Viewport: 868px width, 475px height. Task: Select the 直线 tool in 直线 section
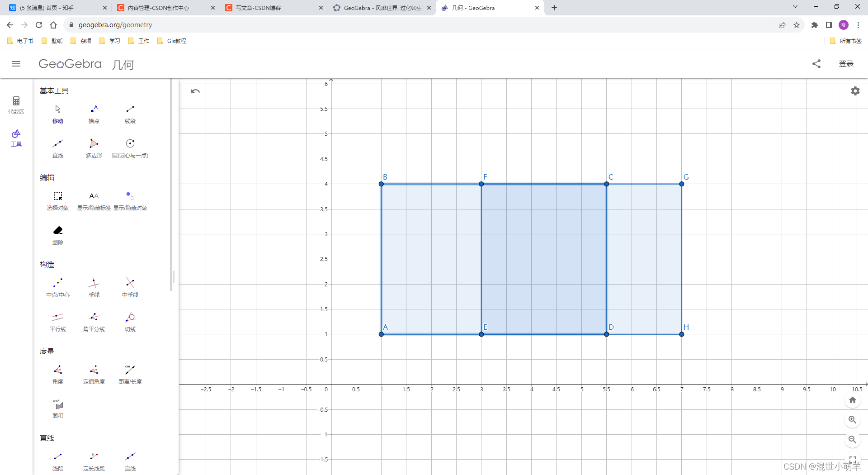click(130, 461)
